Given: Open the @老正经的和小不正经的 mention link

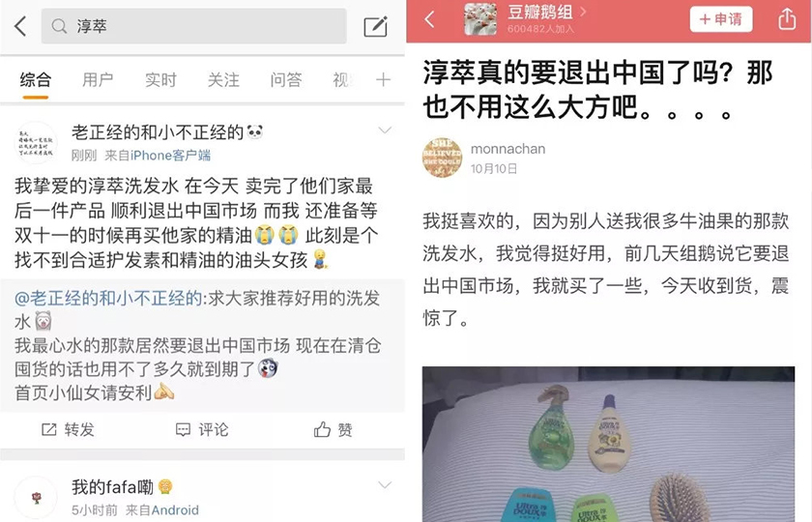Looking at the screenshot, I should click(107, 298).
